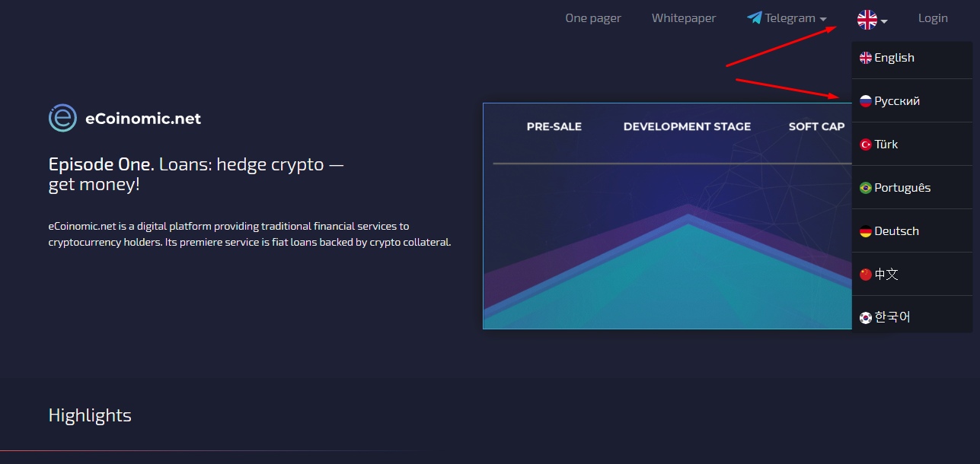
Task: Open the Whitepaper document link
Action: click(x=683, y=18)
